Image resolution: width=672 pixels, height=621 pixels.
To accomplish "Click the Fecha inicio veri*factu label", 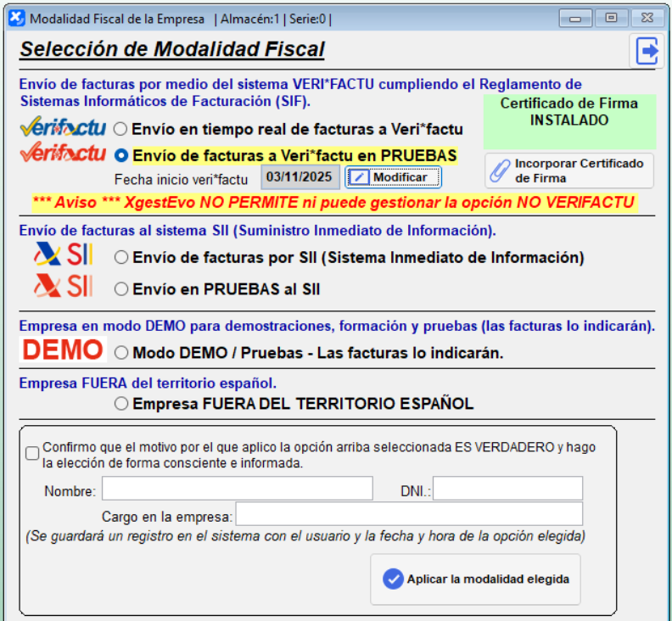I will tap(181, 180).
